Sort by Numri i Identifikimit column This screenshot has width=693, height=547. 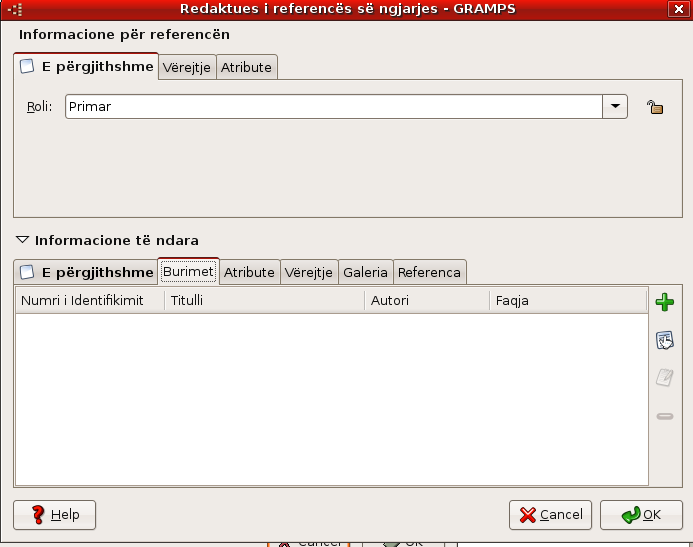(90, 300)
